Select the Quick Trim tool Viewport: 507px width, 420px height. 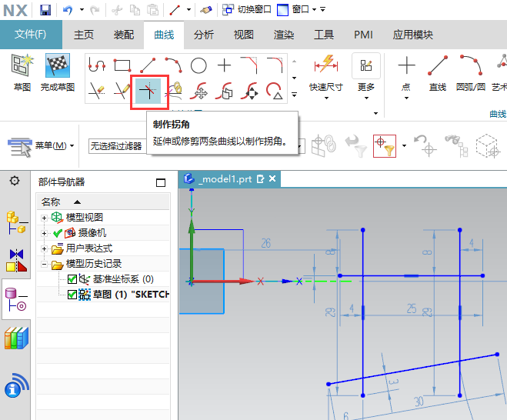pyautogui.click(x=97, y=91)
